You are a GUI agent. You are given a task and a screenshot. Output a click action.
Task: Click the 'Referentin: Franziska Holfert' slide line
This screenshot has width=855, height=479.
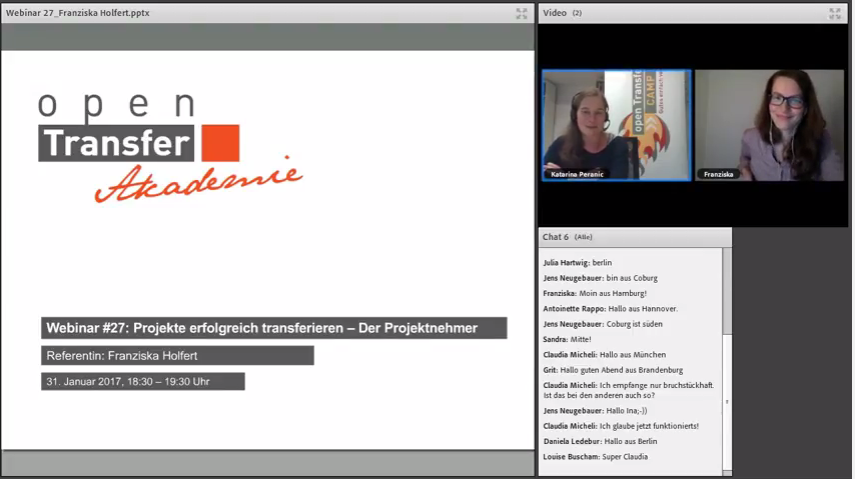[x=177, y=356]
